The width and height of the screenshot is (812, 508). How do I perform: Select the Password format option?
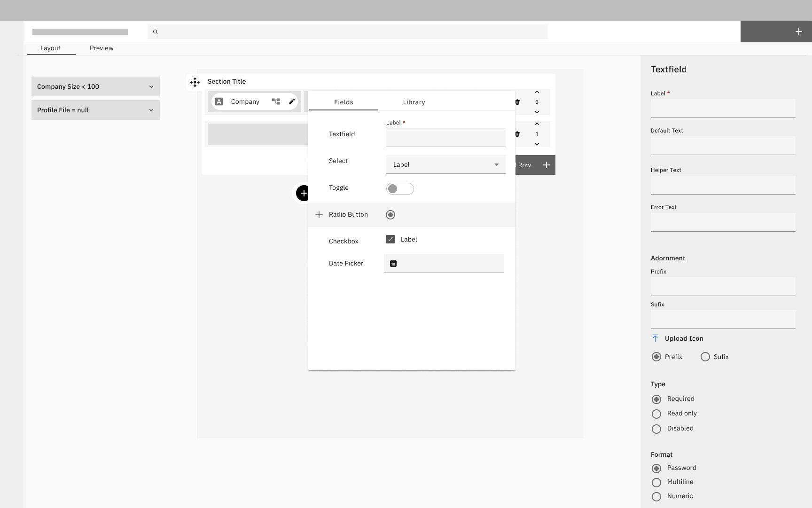(656, 469)
